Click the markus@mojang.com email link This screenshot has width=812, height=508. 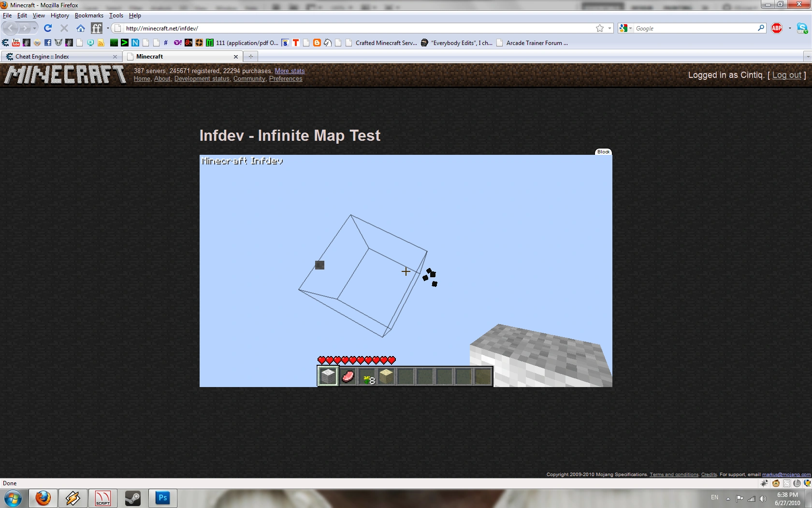click(x=786, y=475)
